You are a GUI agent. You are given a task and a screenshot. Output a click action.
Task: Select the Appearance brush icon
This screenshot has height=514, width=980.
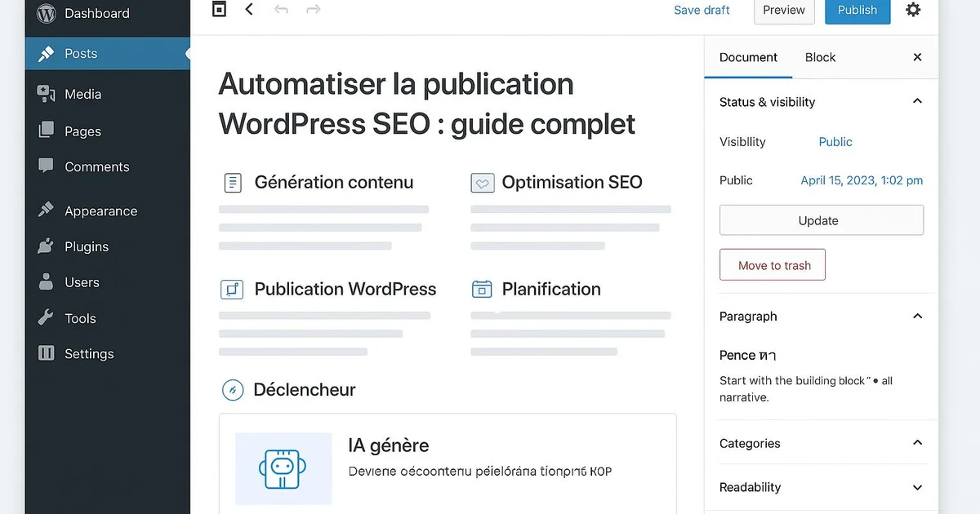pyautogui.click(x=47, y=210)
